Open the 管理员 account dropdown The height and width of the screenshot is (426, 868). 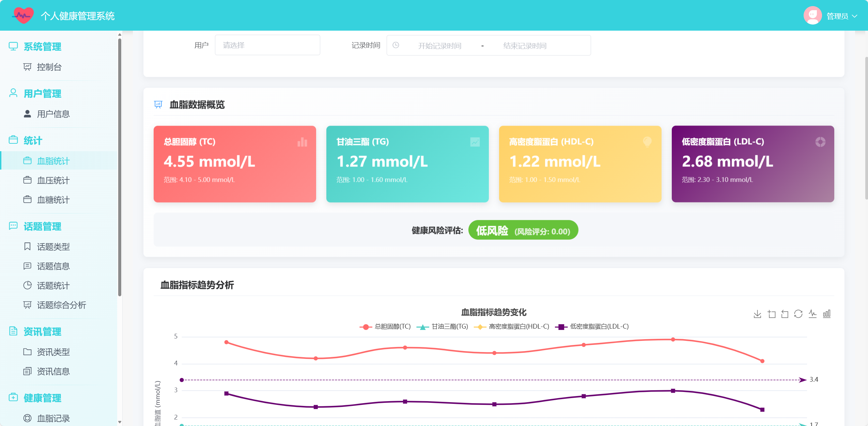841,16
